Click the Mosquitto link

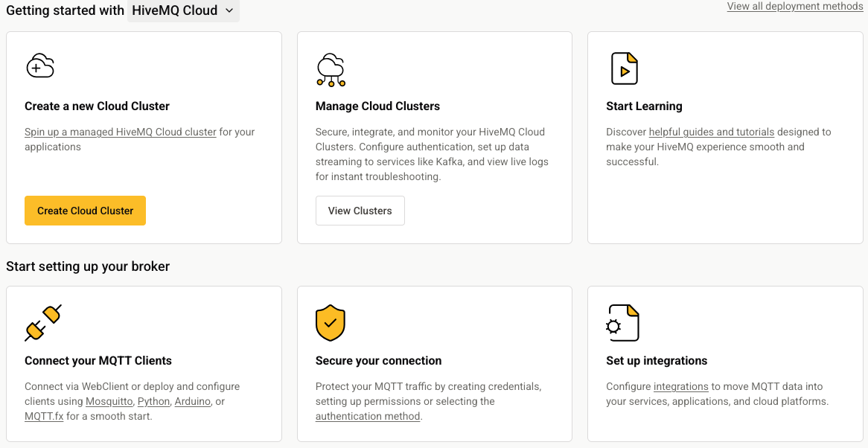point(109,401)
